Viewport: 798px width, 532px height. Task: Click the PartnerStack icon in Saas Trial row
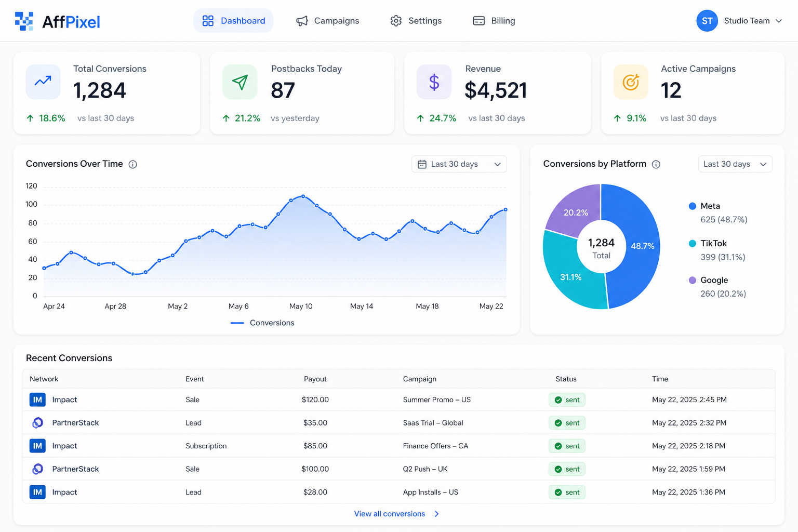click(37, 423)
